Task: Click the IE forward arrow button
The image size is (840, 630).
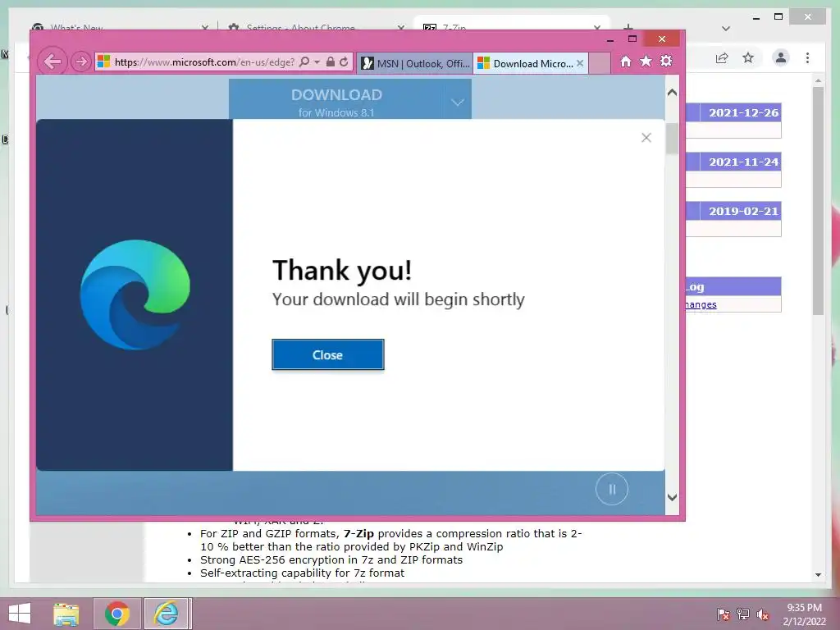Action: [81, 62]
